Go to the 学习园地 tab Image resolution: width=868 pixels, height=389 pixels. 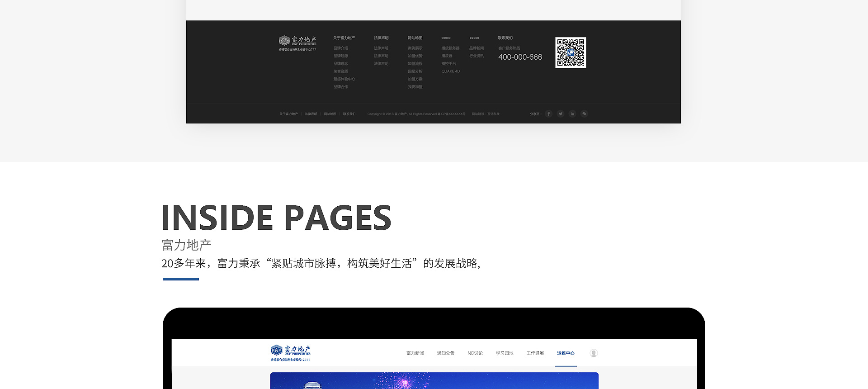point(505,353)
